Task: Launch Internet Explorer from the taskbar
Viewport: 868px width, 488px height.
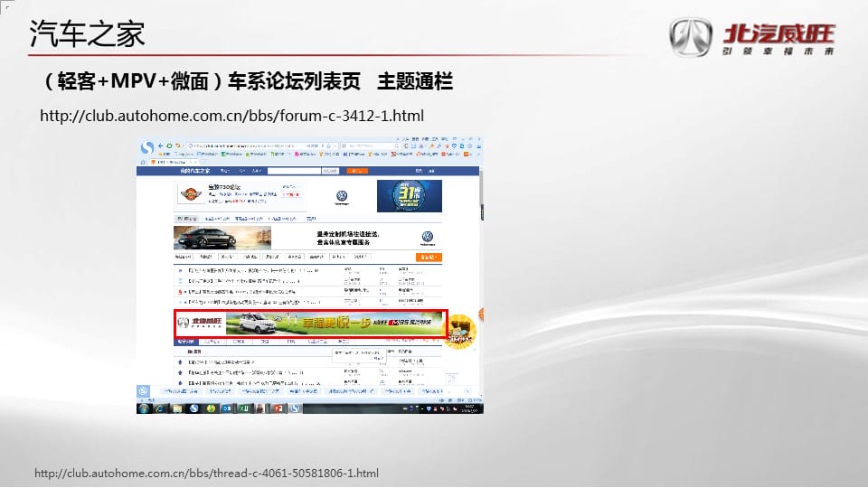Action: click(x=159, y=408)
